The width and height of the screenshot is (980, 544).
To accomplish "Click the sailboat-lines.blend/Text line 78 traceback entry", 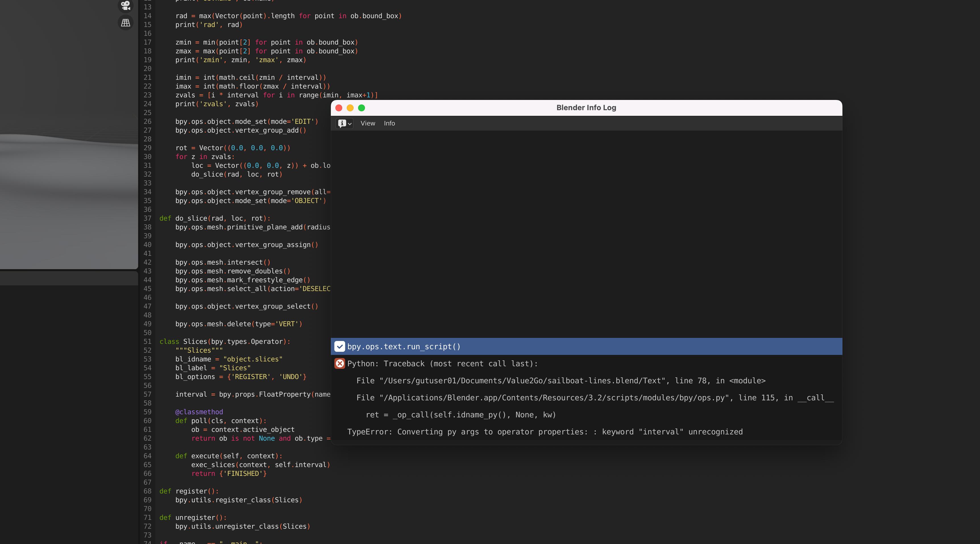I will (560, 380).
